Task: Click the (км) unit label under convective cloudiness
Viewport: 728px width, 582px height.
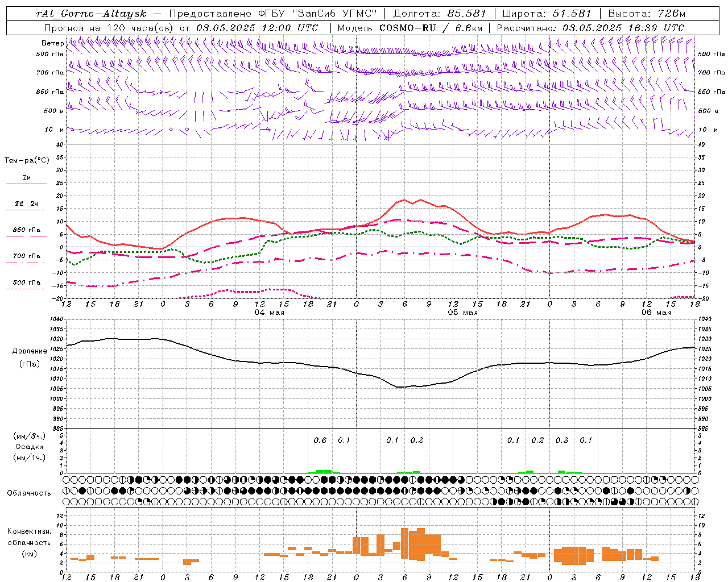Action: [30, 554]
